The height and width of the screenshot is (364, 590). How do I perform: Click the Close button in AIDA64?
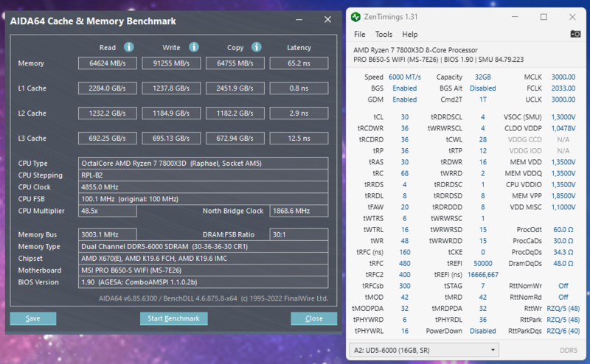[314, 318]
